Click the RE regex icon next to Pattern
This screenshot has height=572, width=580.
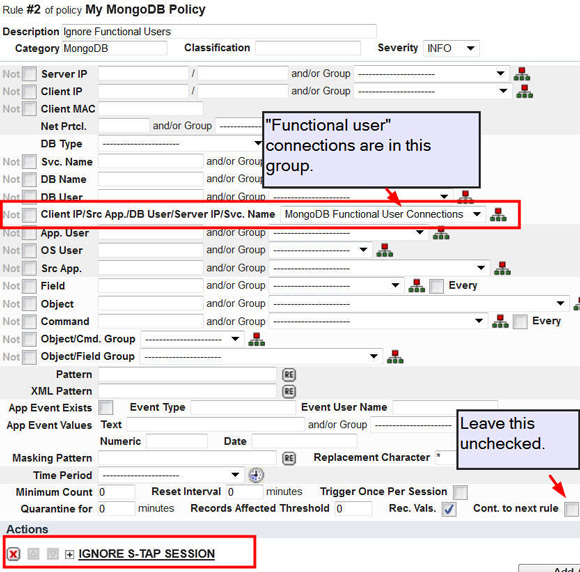[289, 375]
